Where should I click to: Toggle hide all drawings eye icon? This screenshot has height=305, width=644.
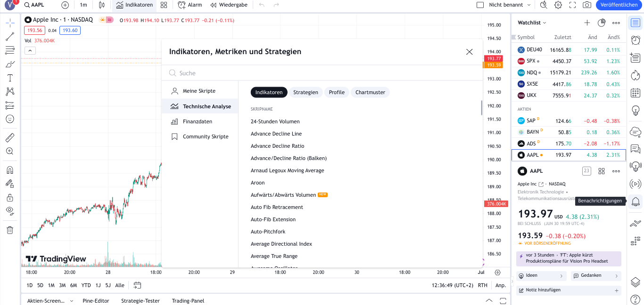click(x=10, y=211)
